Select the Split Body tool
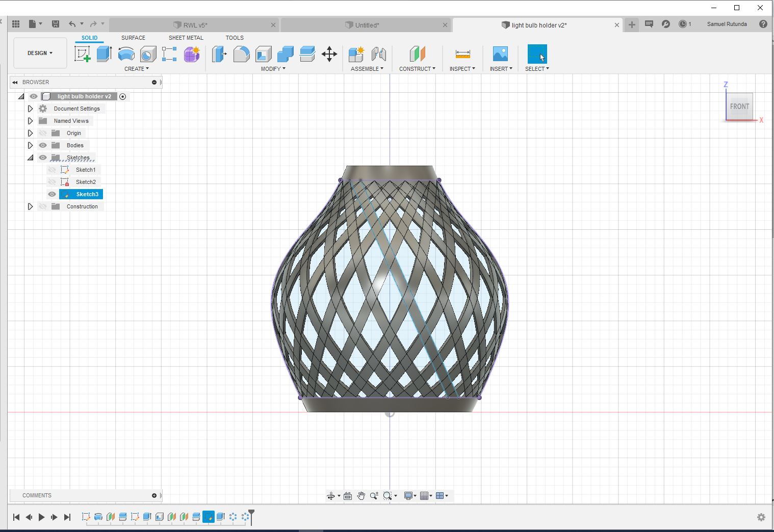The image size is (774, 532). (x=307, y=54)
